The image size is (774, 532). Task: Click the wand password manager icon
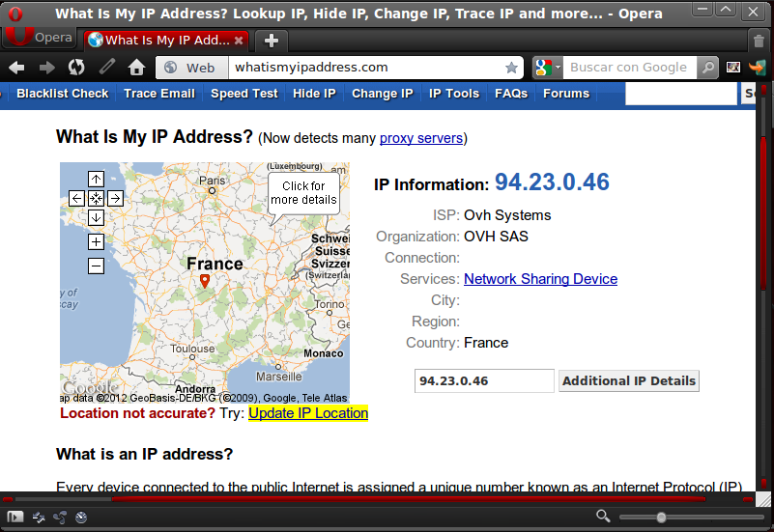tap(106, 67)
